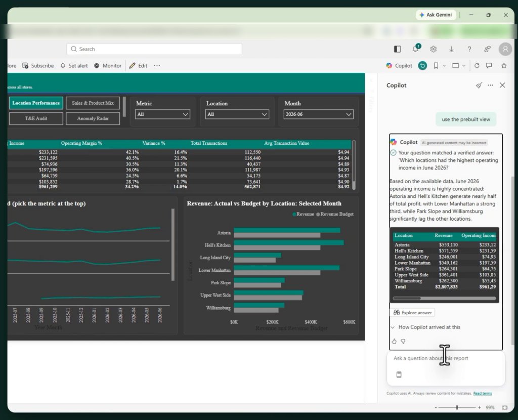Click the zoom out minus button

pos(436,408)
